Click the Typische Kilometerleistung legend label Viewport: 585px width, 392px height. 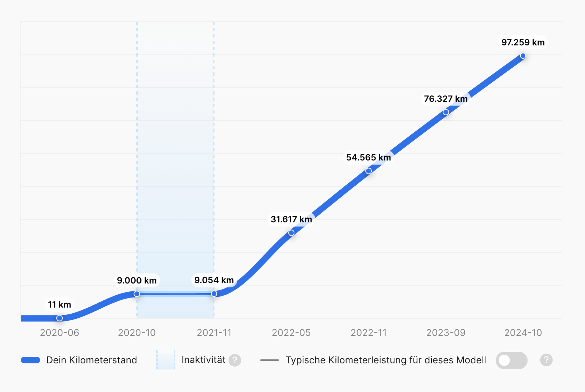pos(386,360)
